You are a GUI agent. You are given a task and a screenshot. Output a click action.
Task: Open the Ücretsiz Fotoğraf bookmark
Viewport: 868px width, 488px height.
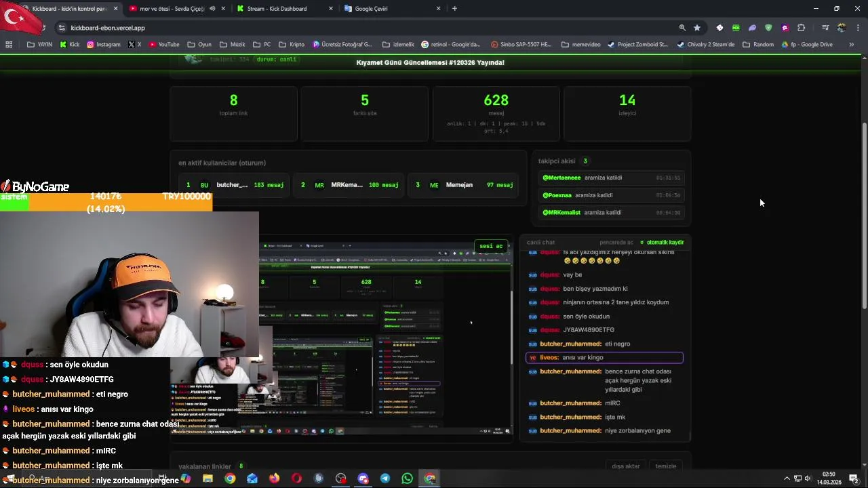click(x=342, y=45)
